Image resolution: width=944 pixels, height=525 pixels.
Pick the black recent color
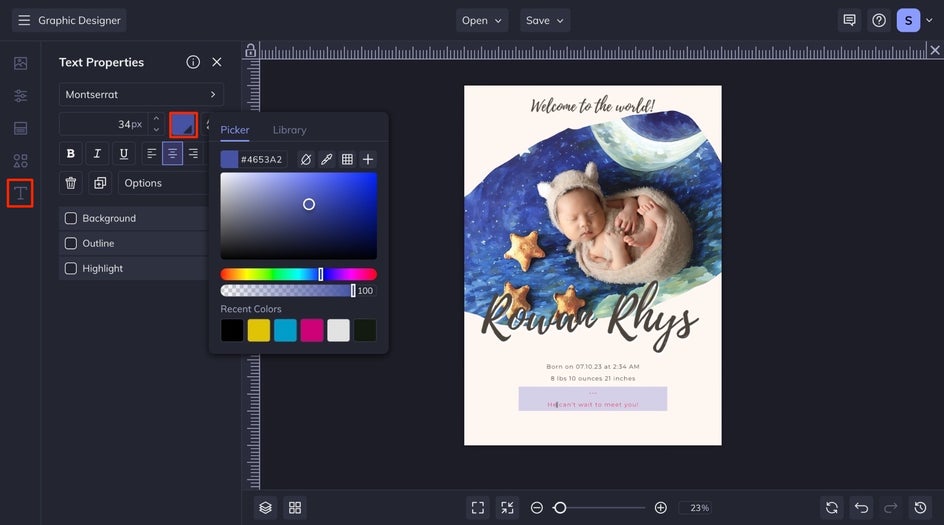(x=232, y=331)
